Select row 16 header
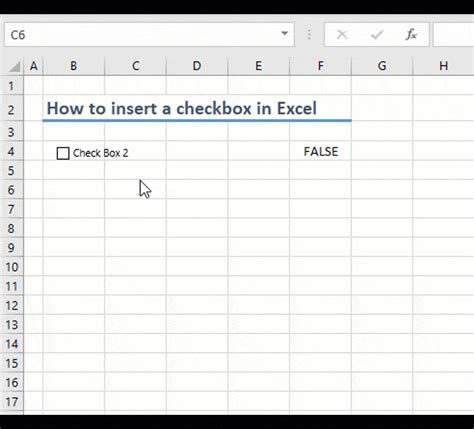 click(12, 382)
